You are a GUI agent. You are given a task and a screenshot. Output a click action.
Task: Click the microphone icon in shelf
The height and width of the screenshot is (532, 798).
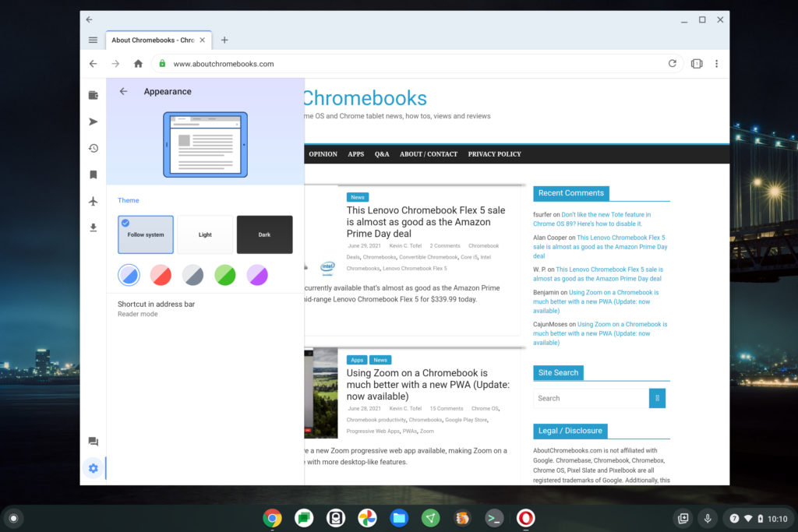click(x=708, y=518)
